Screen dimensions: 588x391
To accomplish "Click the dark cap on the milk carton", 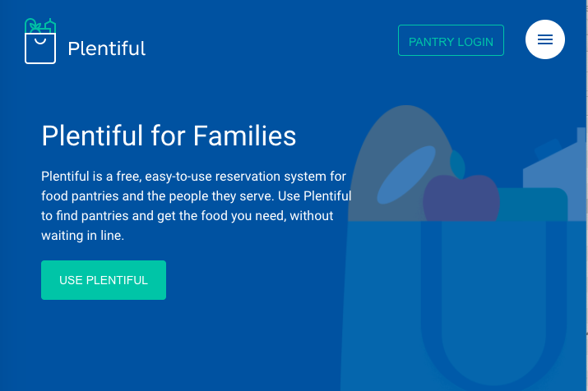I will (549, 149).
